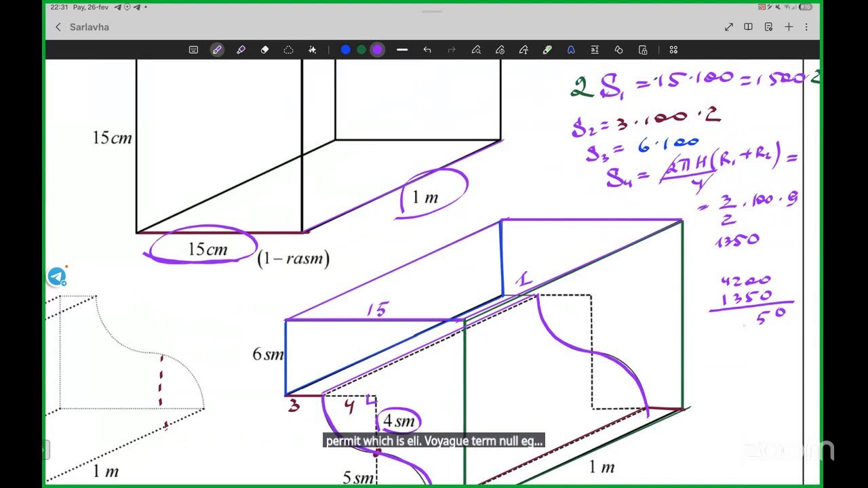Toggle the page lock icon

point(643,49)
